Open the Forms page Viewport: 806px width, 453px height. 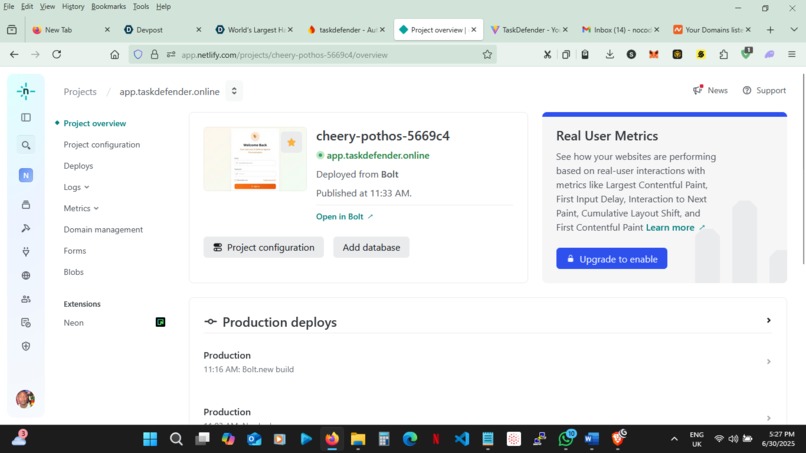[x=75, y=250]
